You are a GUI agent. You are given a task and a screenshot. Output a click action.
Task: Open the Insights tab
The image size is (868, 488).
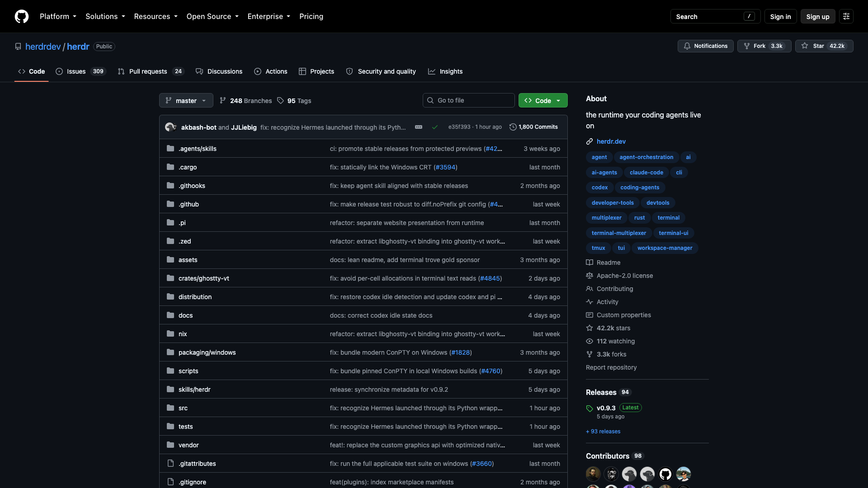[x=445, y=71]
